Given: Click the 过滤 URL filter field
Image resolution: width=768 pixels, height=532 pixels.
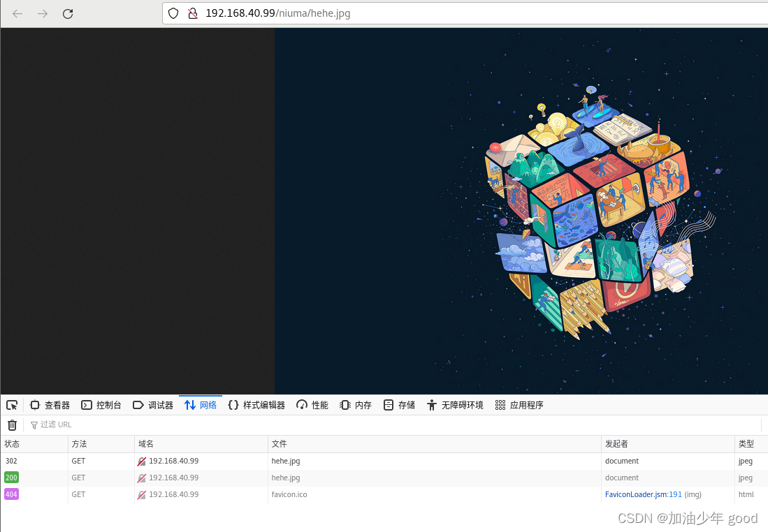Looking at the screenshot, I should coord(392,424).
